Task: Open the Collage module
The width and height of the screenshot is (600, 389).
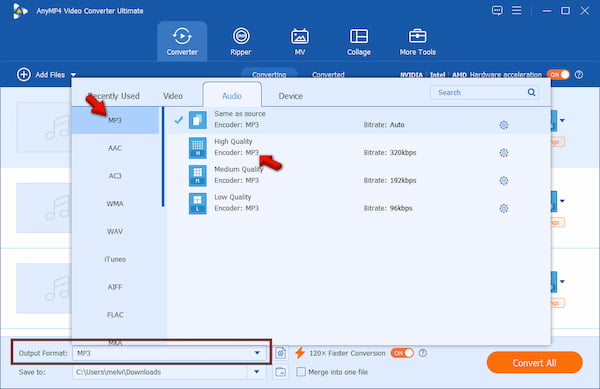Action: (359, 41)
